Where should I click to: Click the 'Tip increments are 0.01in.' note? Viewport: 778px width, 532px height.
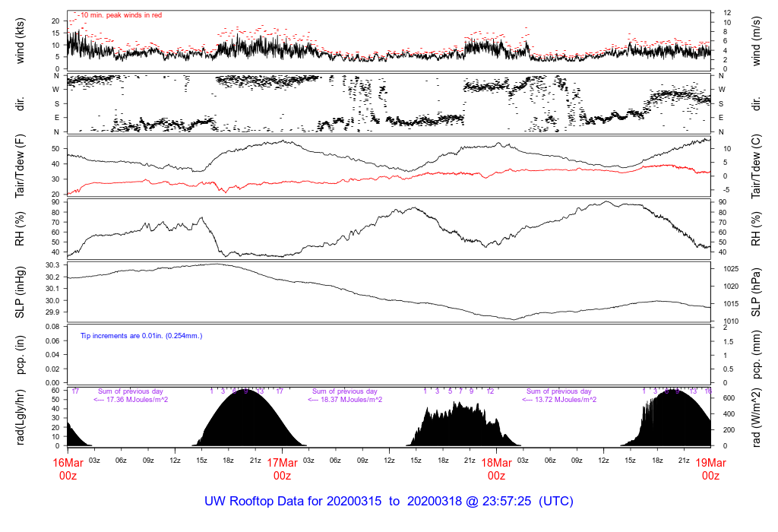point(141,336)
